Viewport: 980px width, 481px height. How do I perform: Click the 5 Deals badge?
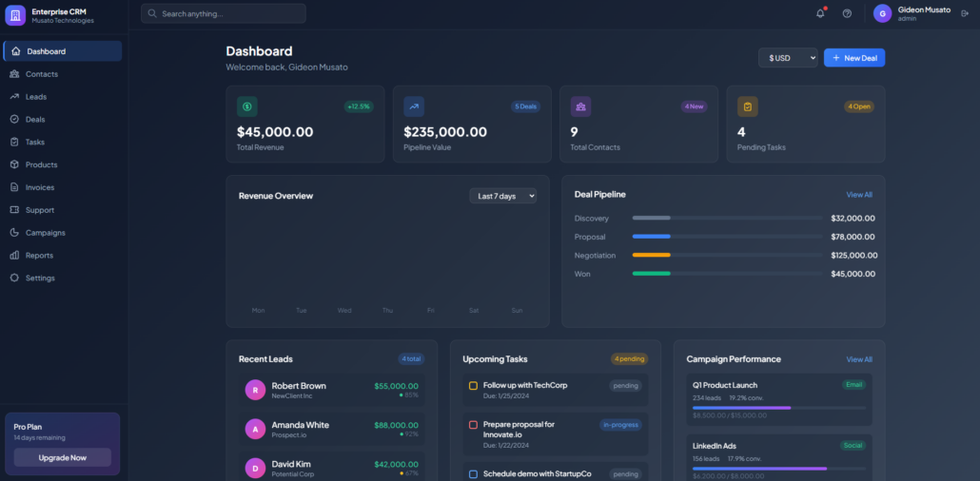click(x=525, y=106)
